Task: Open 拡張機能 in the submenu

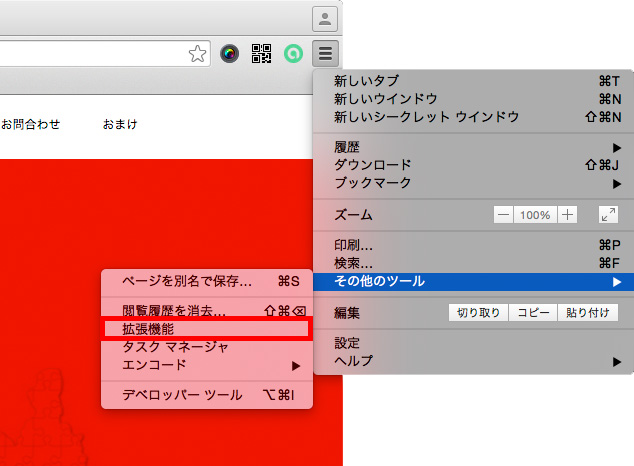Action: tap(207, 329)
